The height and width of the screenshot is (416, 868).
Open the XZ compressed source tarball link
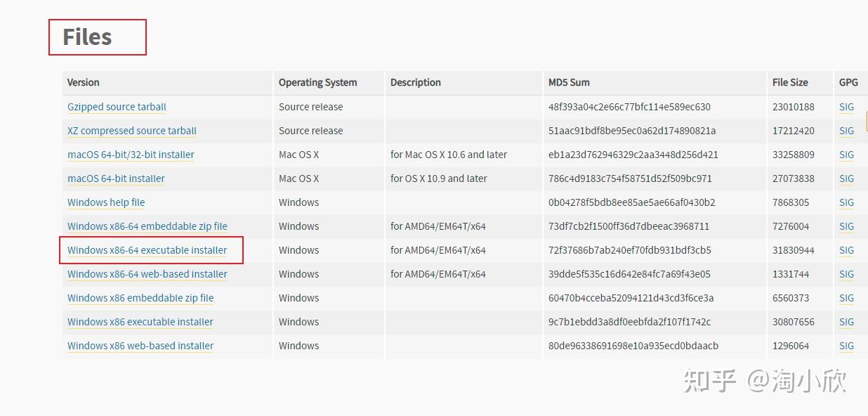(x=131, y=131)
